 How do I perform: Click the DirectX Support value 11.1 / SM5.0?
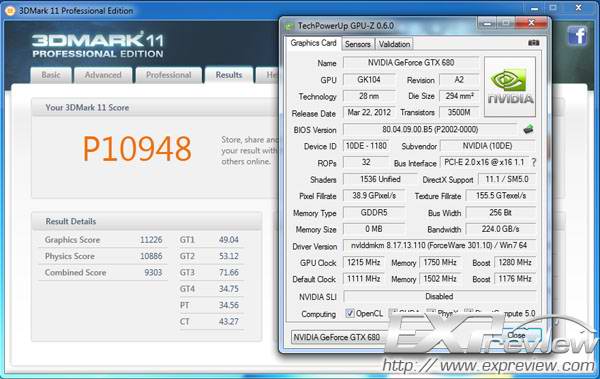[506, 179]
